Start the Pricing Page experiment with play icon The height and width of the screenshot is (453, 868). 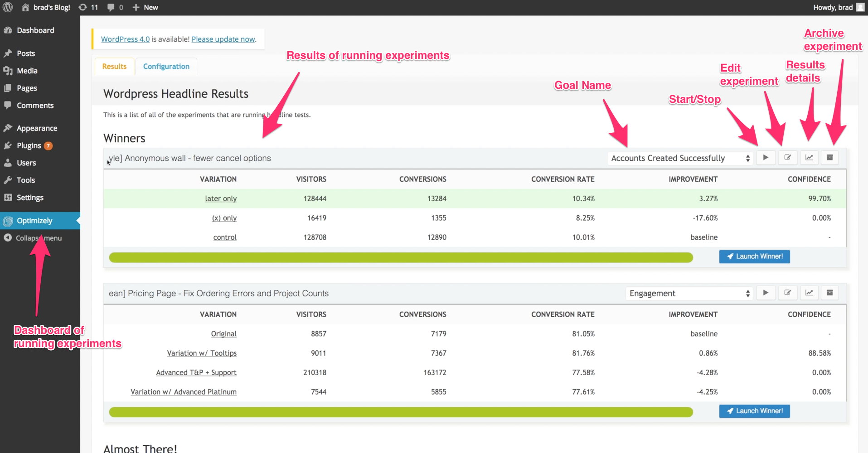[x=766, y=293]
